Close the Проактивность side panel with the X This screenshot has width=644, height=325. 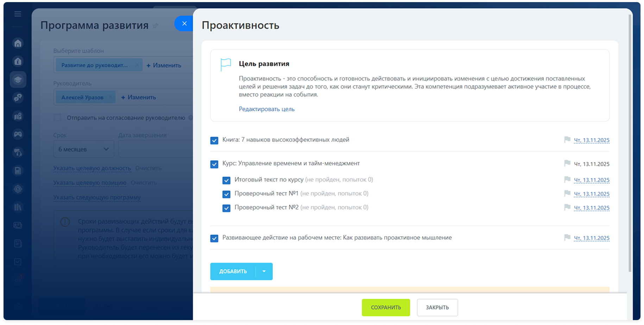(184, 24)
